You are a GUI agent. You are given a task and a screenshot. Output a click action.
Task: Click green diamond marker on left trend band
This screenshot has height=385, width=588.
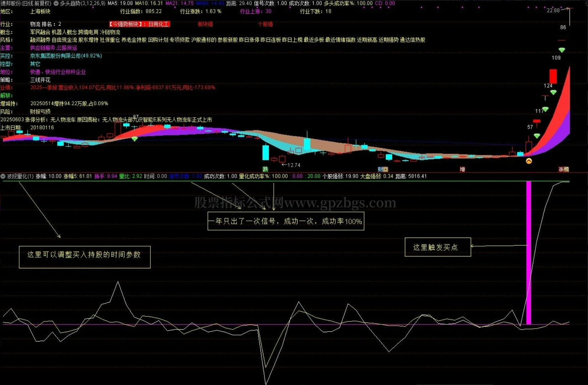[134, 139]
